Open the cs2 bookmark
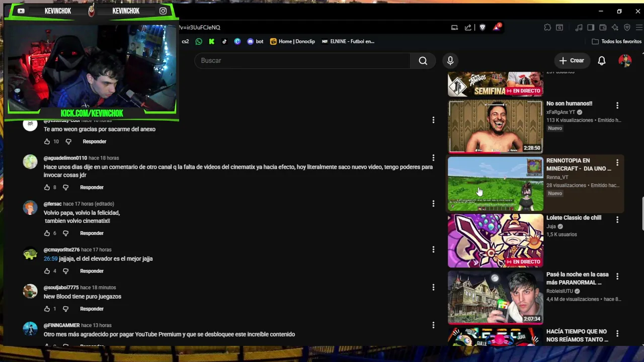 coord(185,41)
